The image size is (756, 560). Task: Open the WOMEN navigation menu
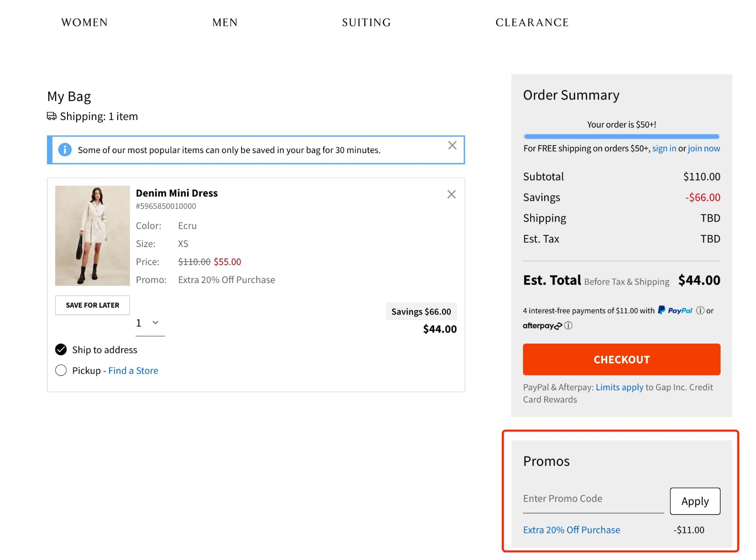[x=84, y=22]
